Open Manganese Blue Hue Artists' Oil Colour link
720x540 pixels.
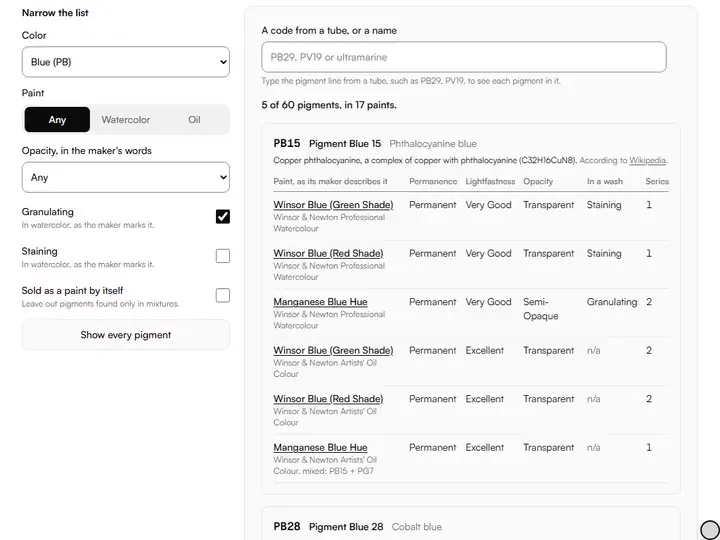point(321,448)
